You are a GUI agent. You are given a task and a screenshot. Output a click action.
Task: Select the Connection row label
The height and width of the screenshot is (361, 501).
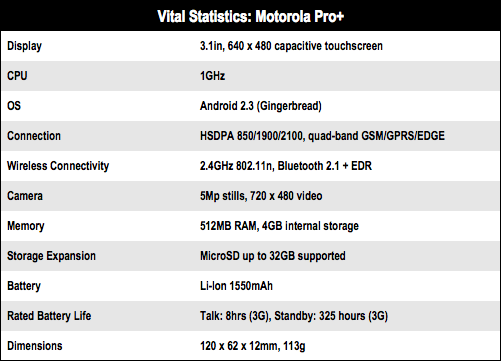click(x=34, y=136)
